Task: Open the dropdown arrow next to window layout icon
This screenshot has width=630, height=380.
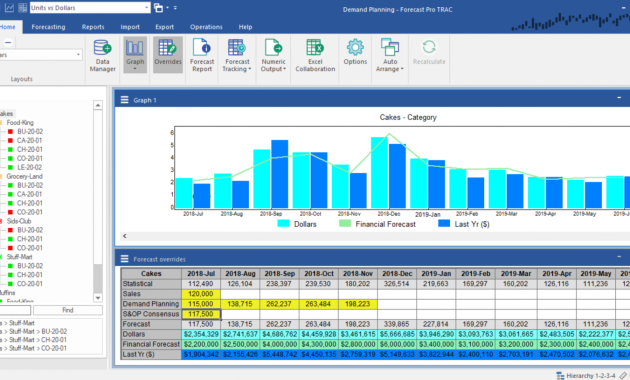Action: coord(168,8)
